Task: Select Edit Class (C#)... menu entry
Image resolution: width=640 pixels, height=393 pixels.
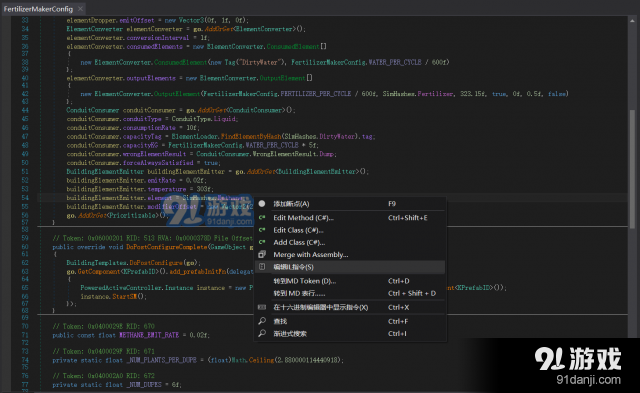Action: pos(350,230)
